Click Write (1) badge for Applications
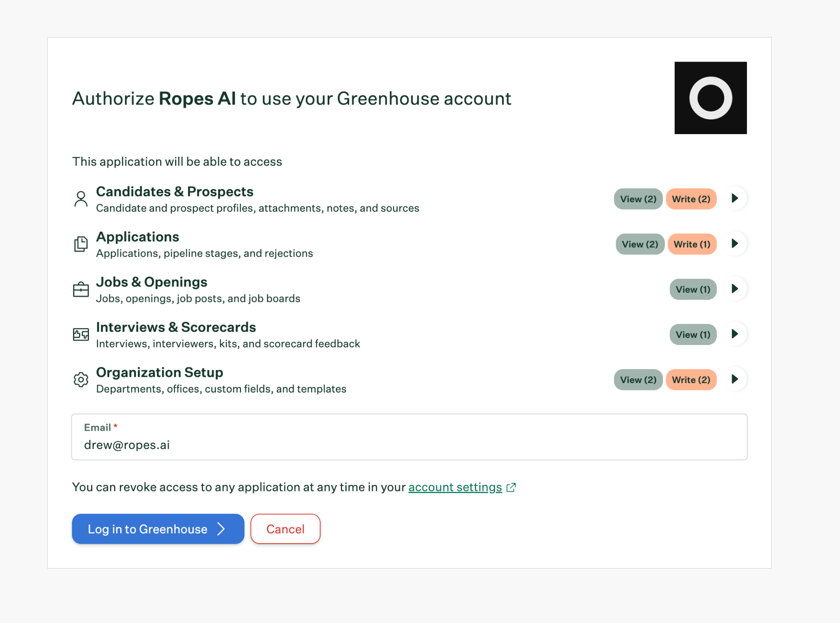The width and height of the screenshot is (840, 623). pos(692,244)
